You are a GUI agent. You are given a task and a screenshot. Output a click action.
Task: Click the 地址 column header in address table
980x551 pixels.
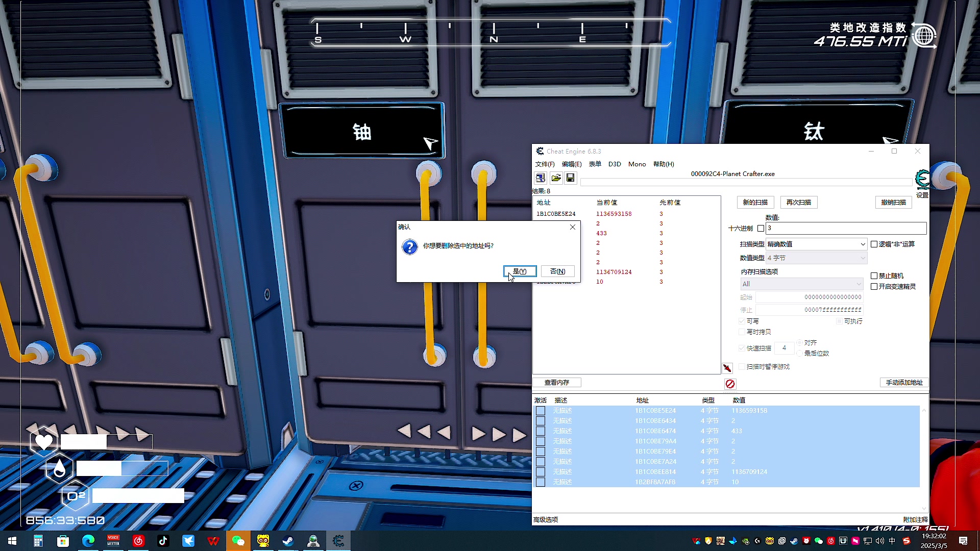[x=642, y=400]
